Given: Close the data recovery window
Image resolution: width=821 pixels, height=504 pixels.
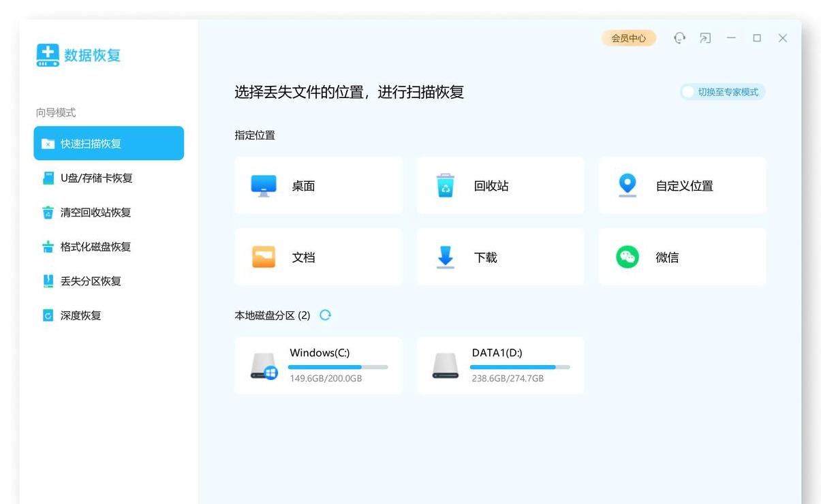Looking at the screenshot, I should pyautogui.click(x=783, y=38).
